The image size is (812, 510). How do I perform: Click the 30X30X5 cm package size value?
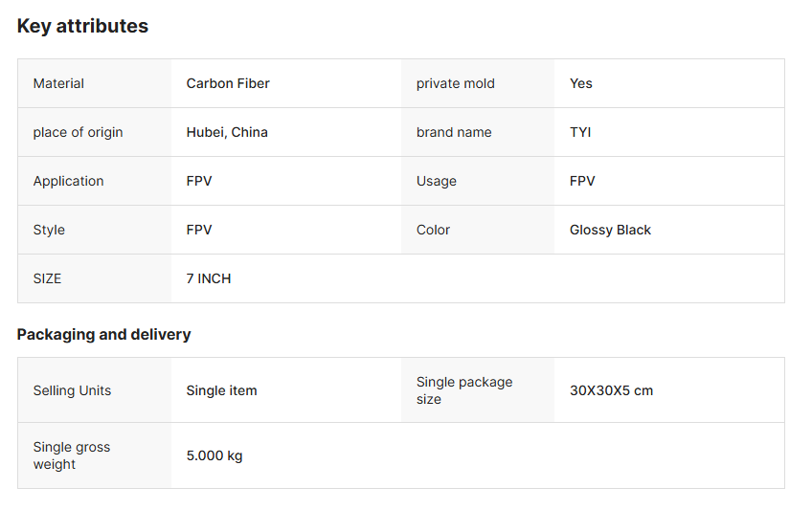tap(611, 390)
